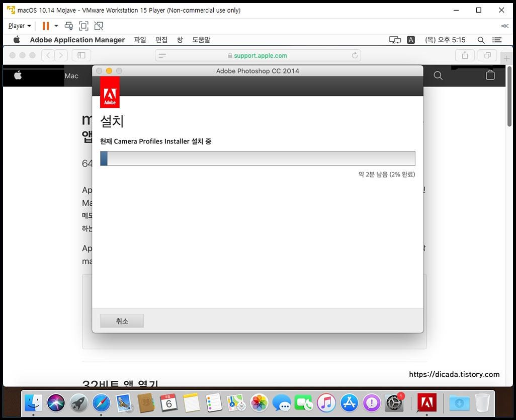Click VMware pause virtual machine button
Image resolution: width=516 pixels, height=420 pixels.
click(x=46, y=26)
